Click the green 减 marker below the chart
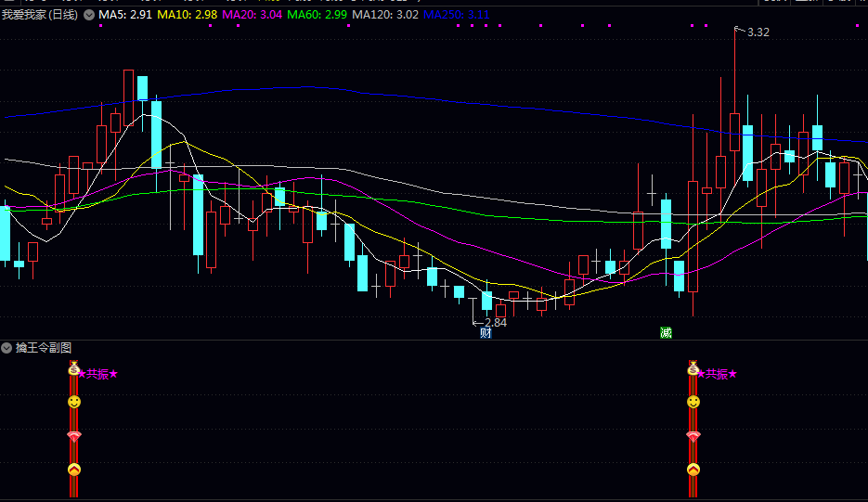 [x=666, y=333]
